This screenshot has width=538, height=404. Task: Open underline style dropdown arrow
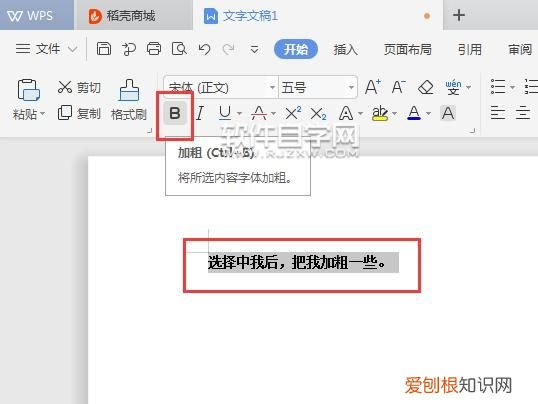click(x=239, y=114)
